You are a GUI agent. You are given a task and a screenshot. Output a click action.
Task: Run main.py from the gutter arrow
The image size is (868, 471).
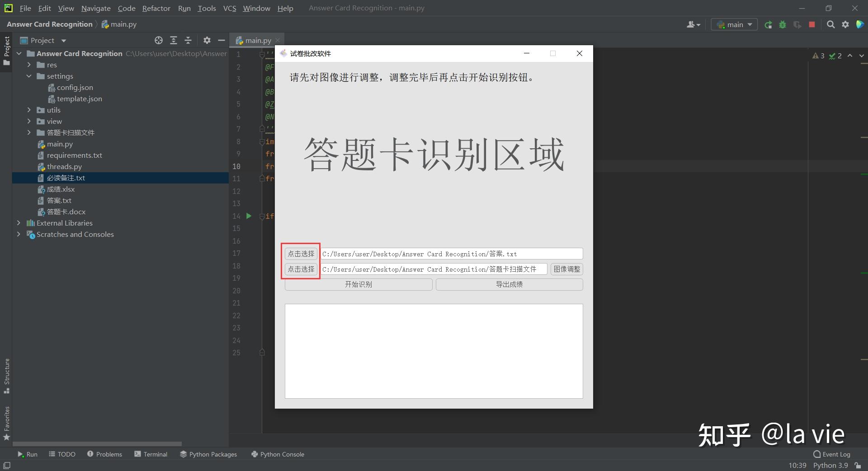point(249,216)
